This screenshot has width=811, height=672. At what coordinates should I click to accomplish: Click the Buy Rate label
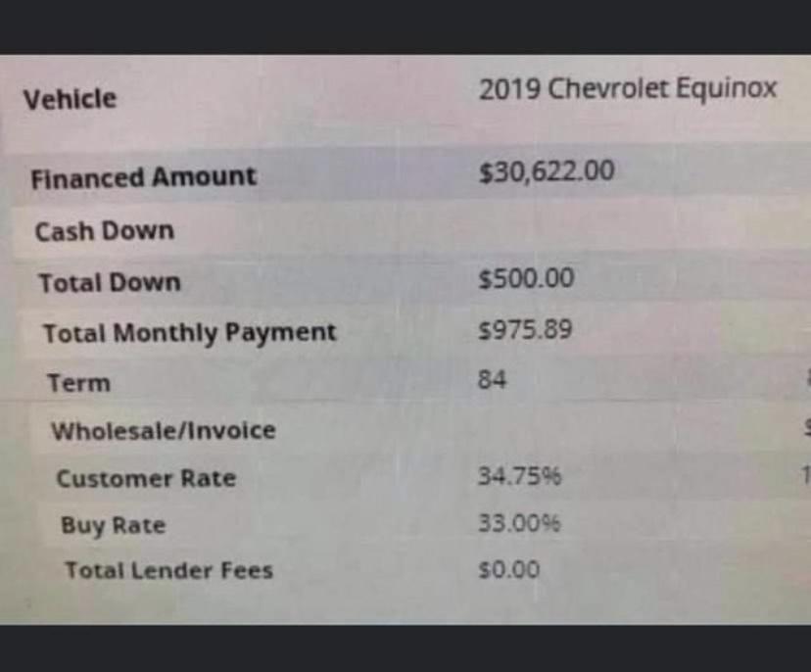coord(114,526)
